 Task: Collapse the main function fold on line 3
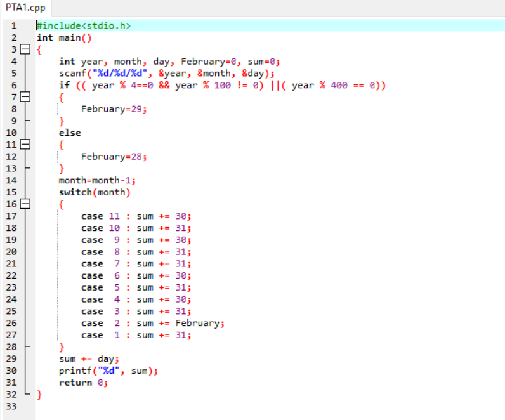25,49
